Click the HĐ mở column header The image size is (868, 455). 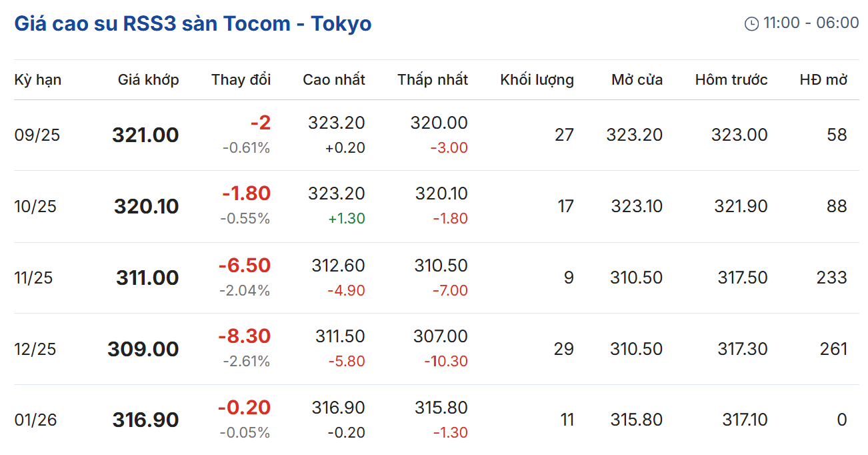tap(823, 80)
